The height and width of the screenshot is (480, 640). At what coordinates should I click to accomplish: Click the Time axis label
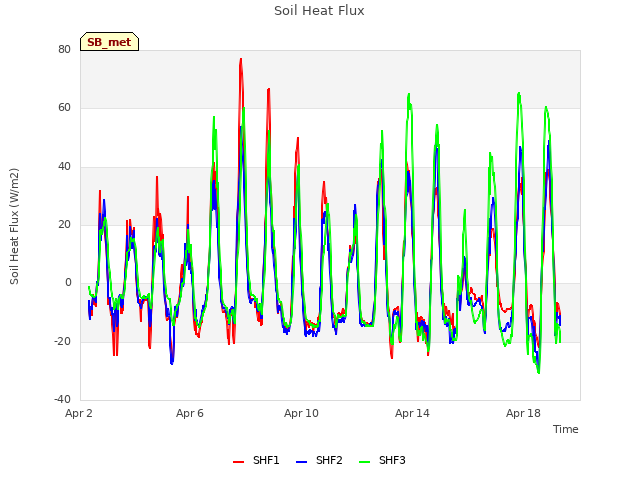click(566, 429)
